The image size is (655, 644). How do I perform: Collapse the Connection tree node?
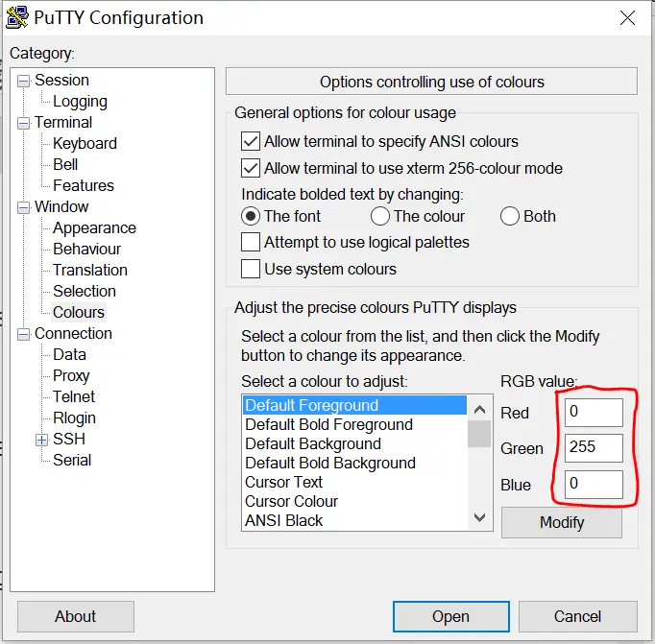(24, 334)
